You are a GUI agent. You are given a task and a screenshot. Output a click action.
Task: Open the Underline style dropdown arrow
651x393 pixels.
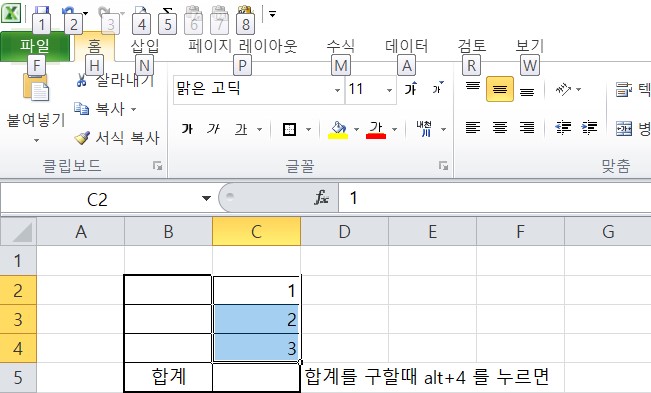[x=259, y=129]
